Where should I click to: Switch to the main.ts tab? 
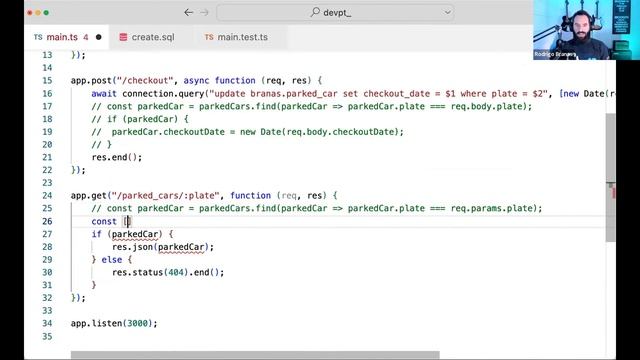click(67, 37)
